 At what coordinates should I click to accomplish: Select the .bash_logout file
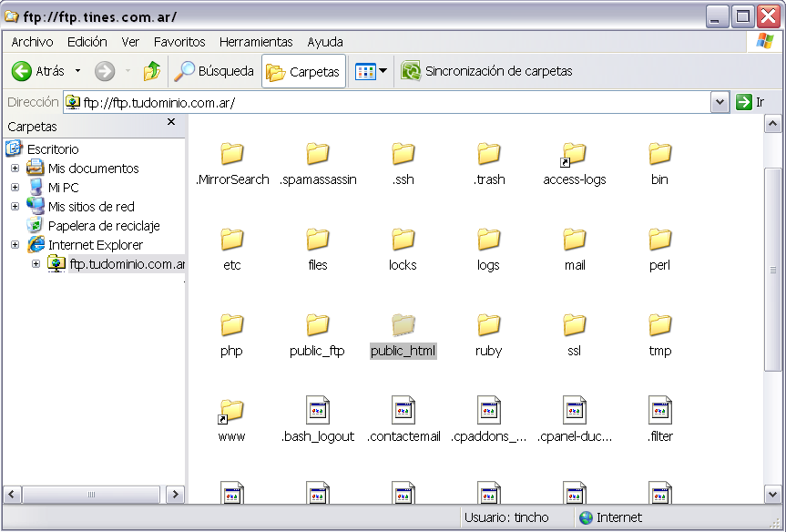[x=318, y=420]
